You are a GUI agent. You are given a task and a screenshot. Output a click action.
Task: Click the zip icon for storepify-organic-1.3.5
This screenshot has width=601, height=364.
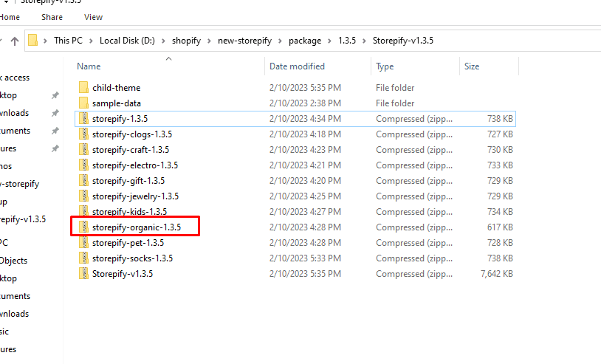pyautogui.click(x=83, y=227)
